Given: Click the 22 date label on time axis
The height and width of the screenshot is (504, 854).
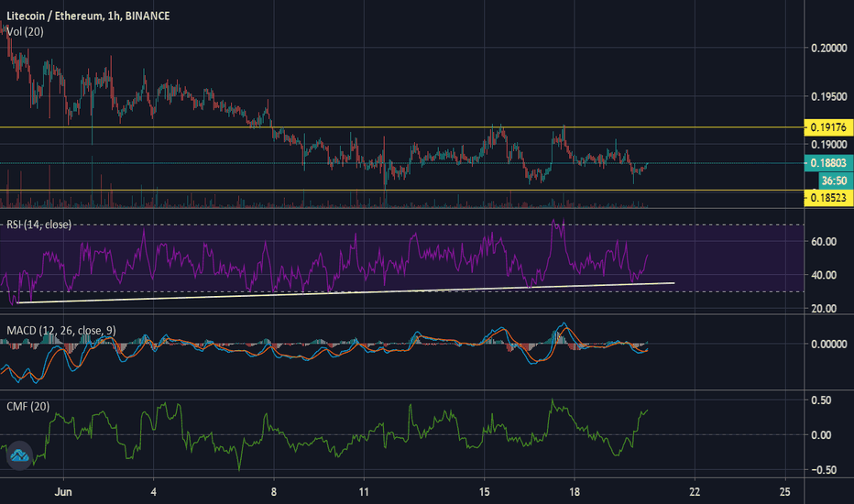Looking at the screenshot, I should (695, 492).
